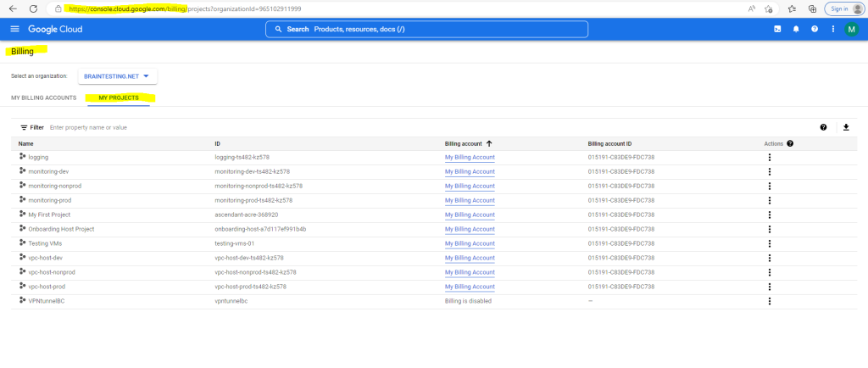
Task: Open browser favorites list icon
Action: click(793, 8)
